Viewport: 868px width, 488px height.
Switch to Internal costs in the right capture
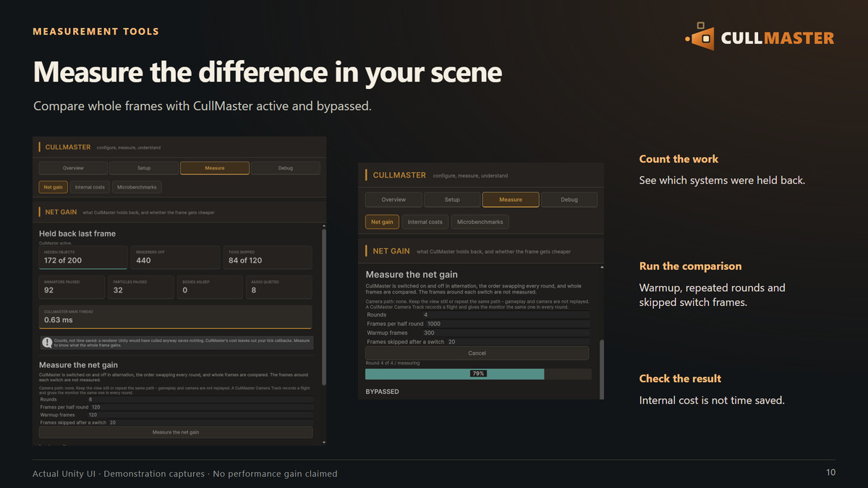425,222
